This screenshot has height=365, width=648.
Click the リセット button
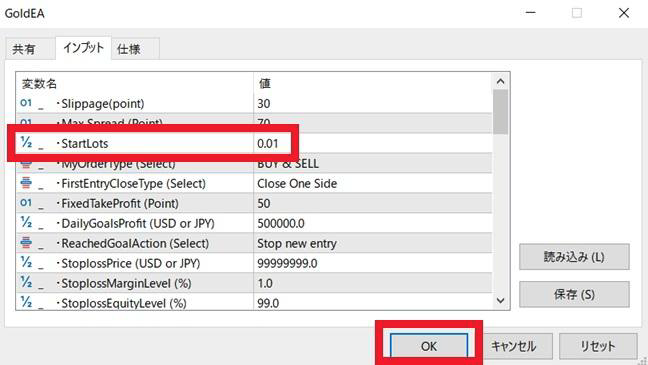tap(598, 346)
